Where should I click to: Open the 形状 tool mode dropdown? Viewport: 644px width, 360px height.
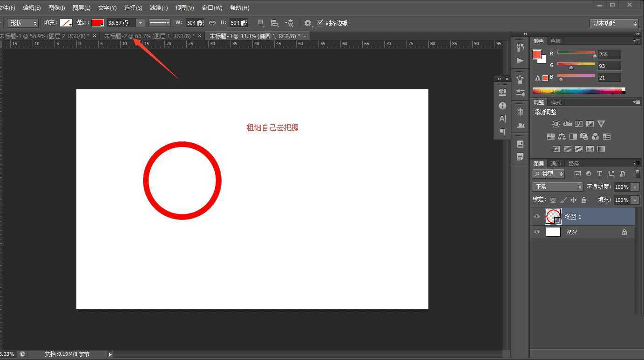point(22,23)
